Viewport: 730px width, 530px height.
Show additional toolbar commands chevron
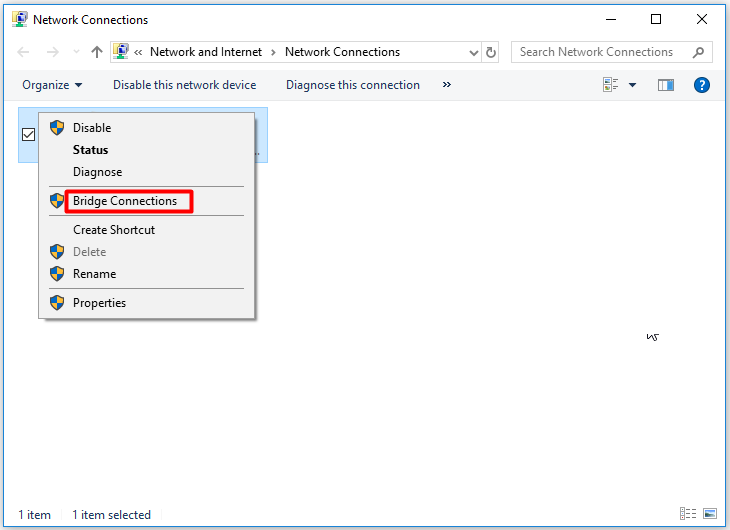(446, 85)
